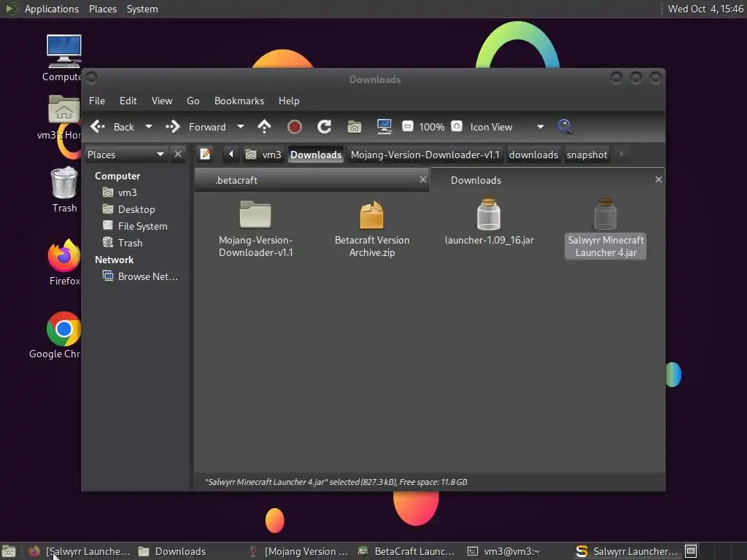Open Browse Network in the sidebar
Image resolution: width=747 pixels, height=560 pixels.
tap(140, 276)
